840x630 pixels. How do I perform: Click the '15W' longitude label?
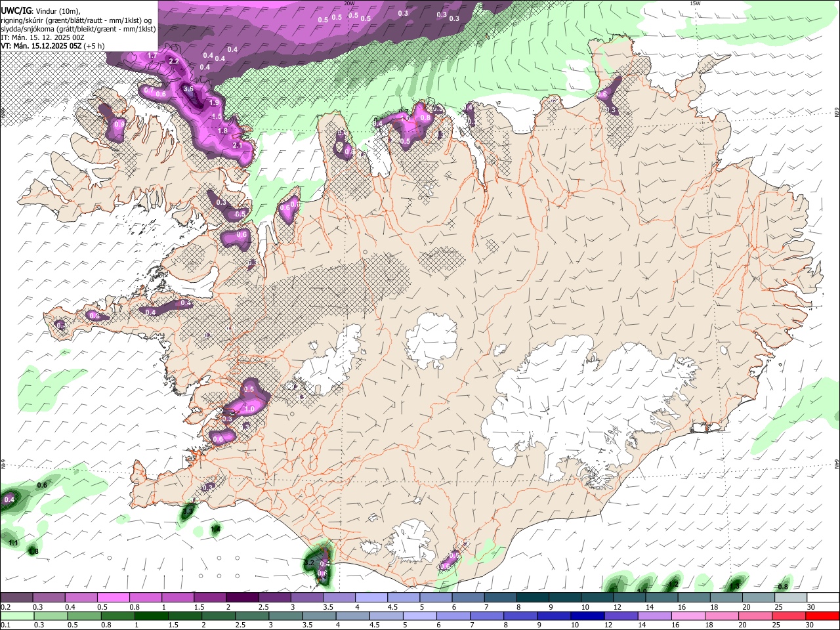[x=694, y=3]
